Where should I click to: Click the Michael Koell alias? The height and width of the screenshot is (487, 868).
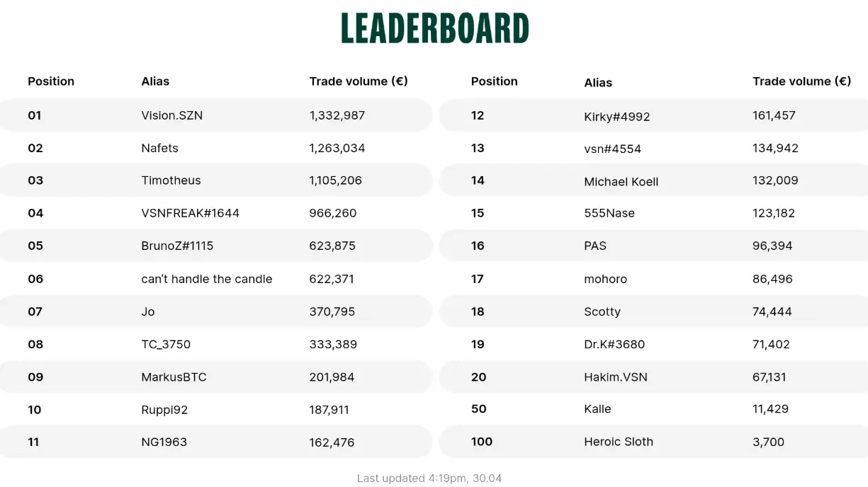pyautogui.click(x=621, y=182)
